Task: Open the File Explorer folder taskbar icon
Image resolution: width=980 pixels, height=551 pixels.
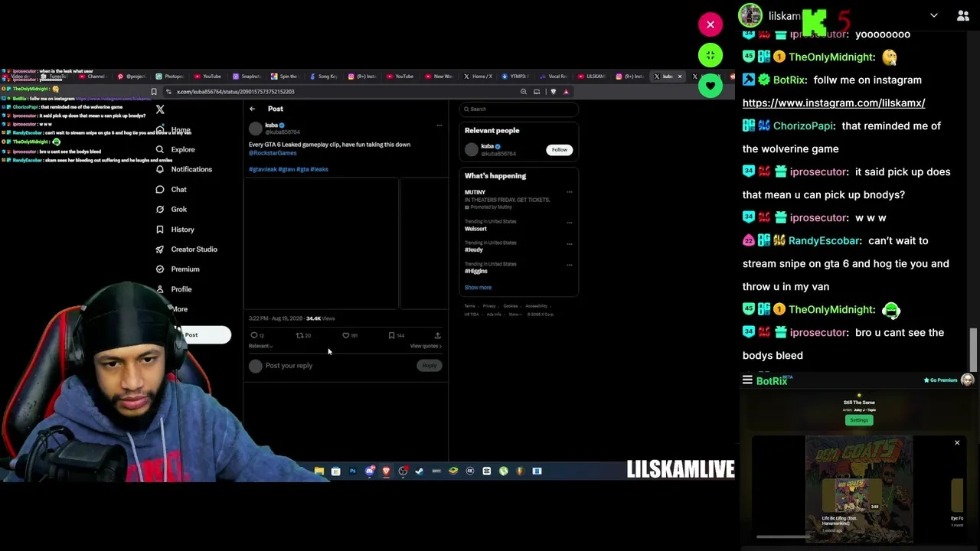Action: coord(318,471)
